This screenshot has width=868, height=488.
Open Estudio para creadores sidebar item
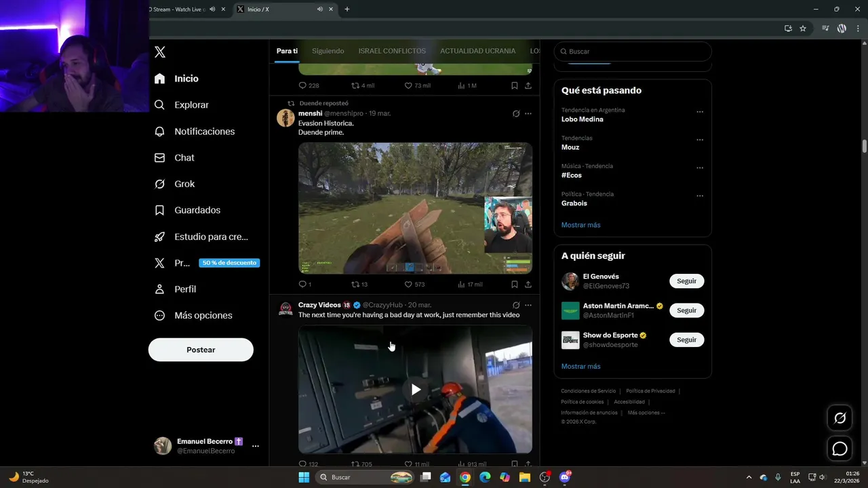[x=201, y=237]
